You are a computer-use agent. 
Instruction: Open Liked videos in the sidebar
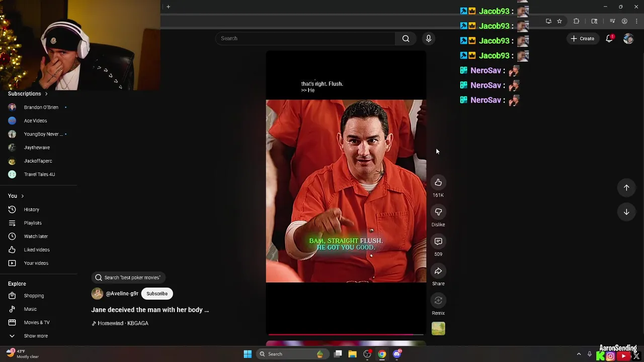coord(38,250)
